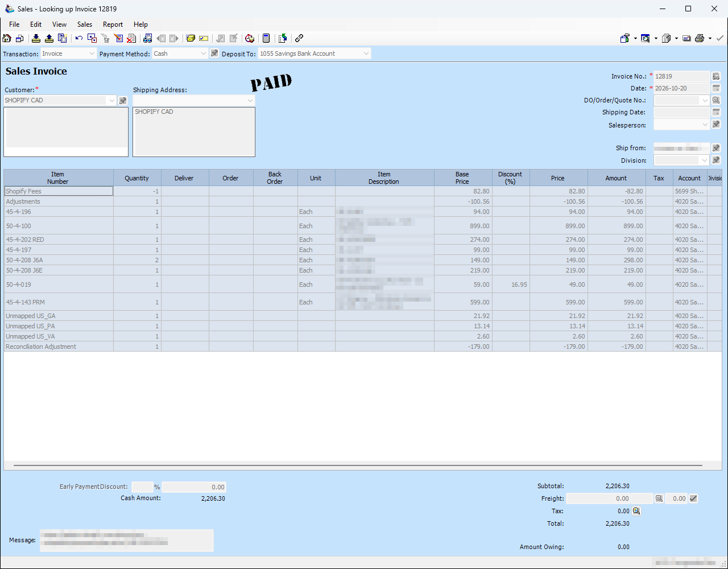Screen dimensions: 728x569
Task: Open the Transaction type dropdown
Action: click(68, 53)
